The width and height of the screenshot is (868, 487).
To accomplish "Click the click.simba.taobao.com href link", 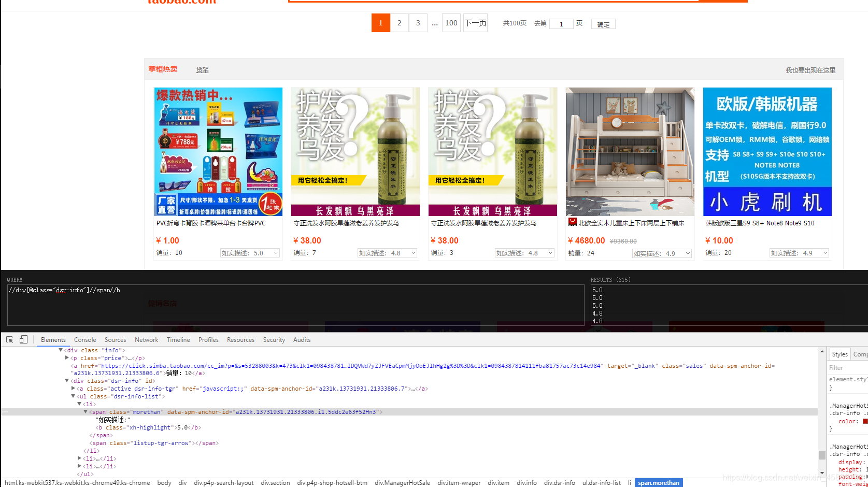I will (351, 366).
